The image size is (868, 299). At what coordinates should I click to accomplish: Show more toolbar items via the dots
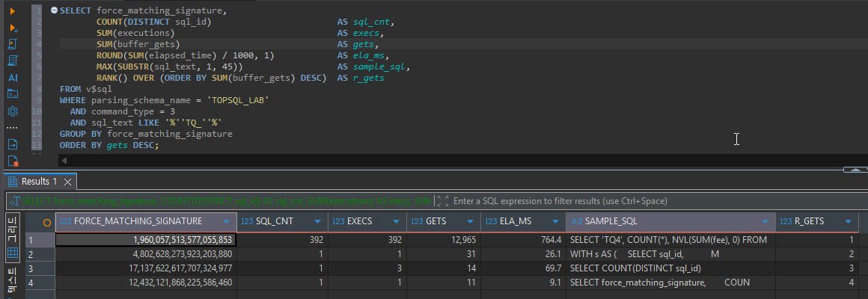coord(13,128)
